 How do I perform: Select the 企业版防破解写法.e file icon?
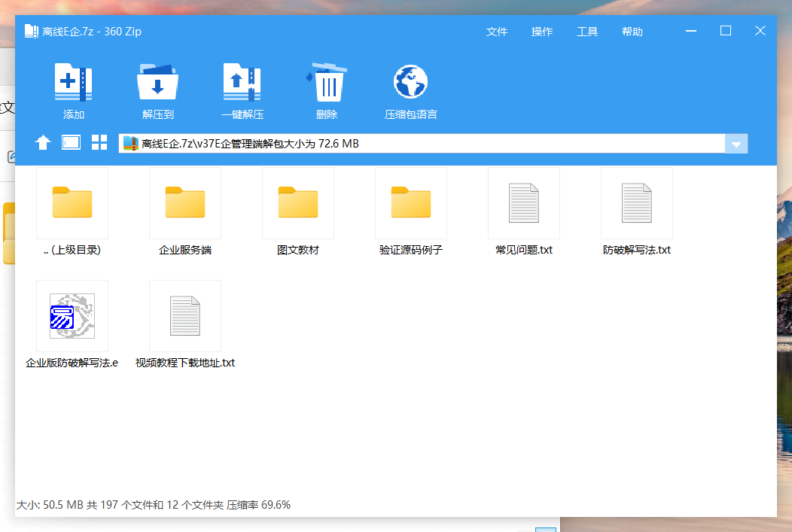(x=72, y=316)
